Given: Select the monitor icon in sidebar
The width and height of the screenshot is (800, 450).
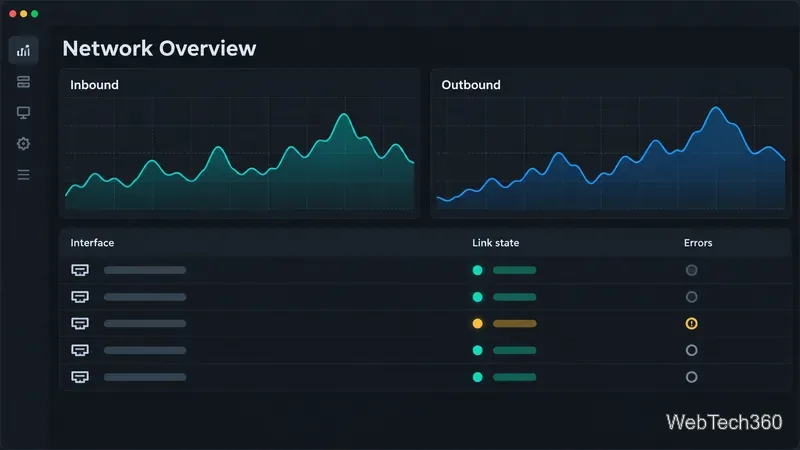Looking at the screenshot, I should point(23,112).
